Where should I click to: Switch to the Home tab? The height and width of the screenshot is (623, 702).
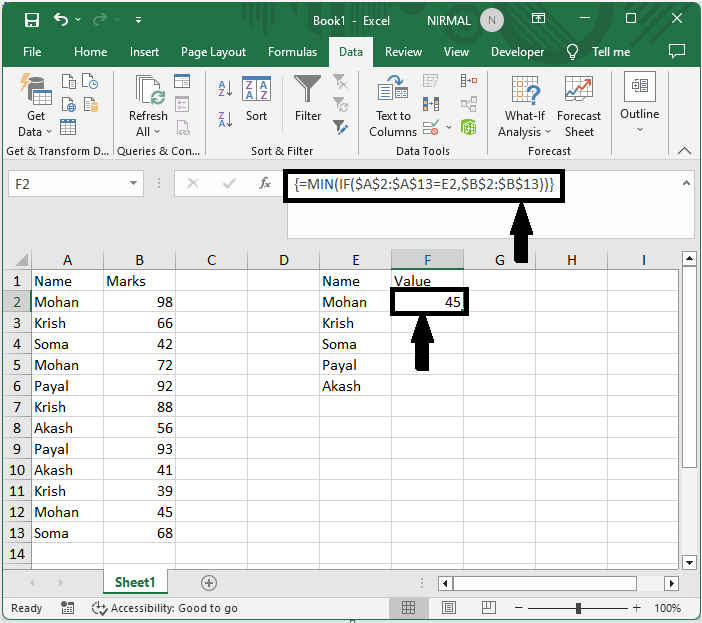(90, 52)
